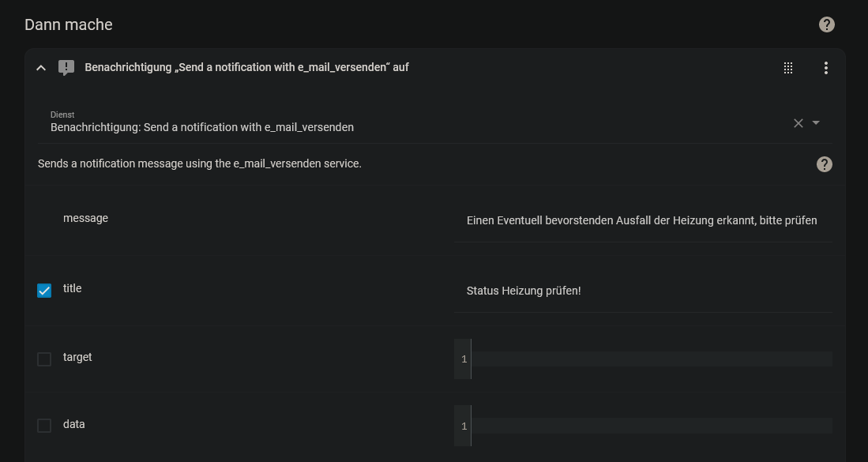Click the drag handle grid icon
Screen dimensions: 868x462
click(x=787, y=68)
